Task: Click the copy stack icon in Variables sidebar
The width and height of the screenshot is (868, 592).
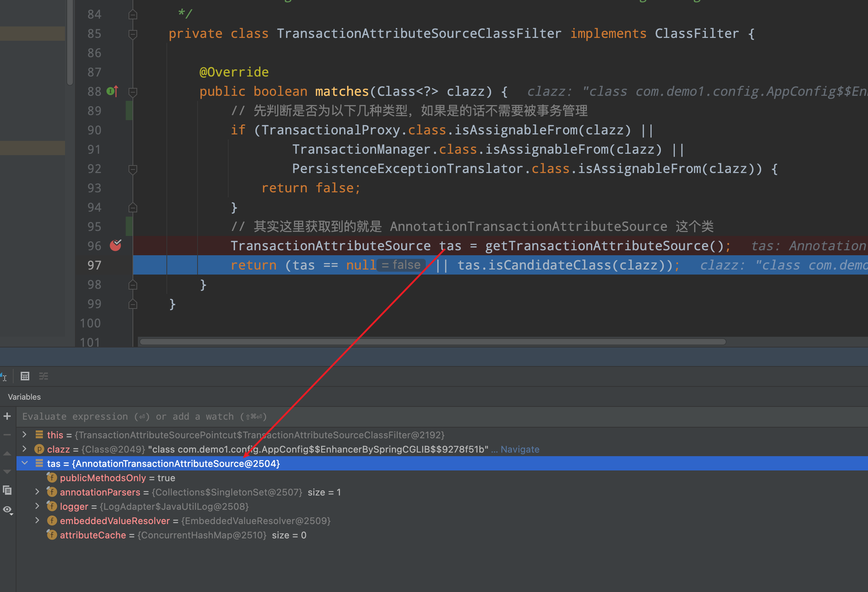Action: pyautogui.click(x=8, y=490)
